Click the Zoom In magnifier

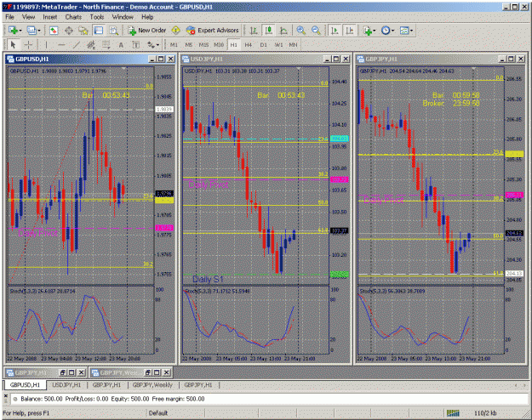300,31
